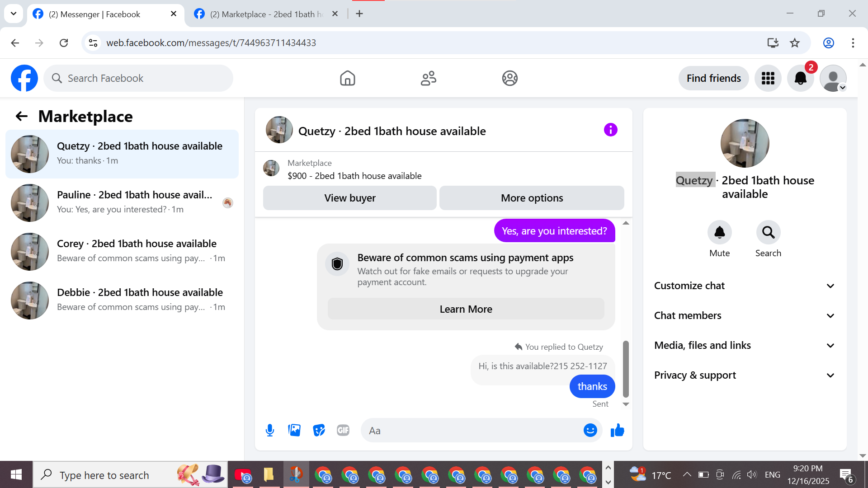Pick a GIF with the GIF icon
This screenshot has width=868, height=488.
[x=343, y=431]
